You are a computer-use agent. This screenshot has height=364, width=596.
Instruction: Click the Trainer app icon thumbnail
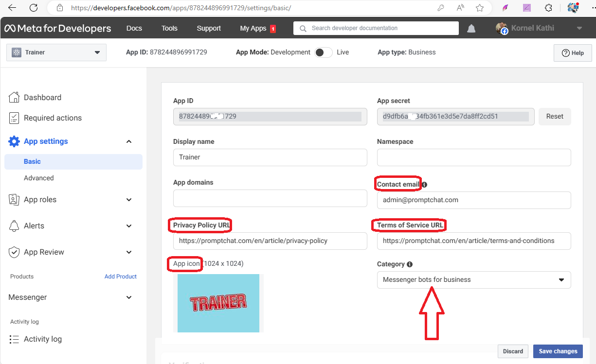coord(218,303)
